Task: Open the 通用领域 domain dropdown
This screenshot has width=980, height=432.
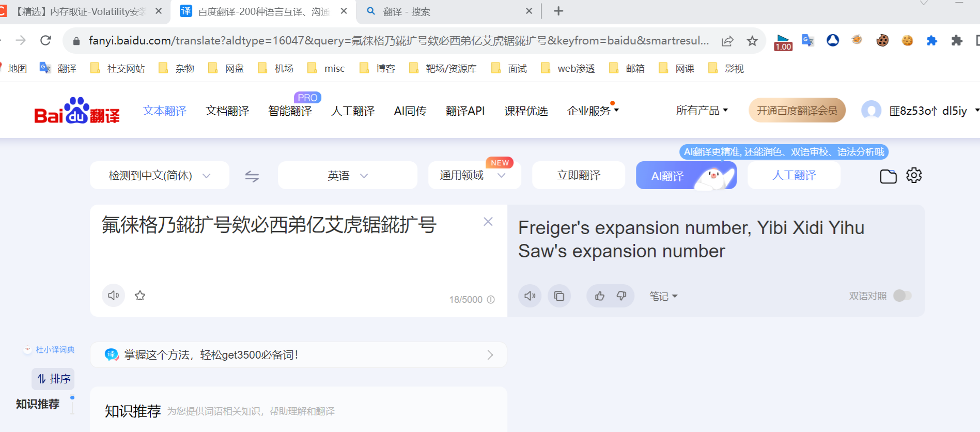Action: tap(474, 175)
